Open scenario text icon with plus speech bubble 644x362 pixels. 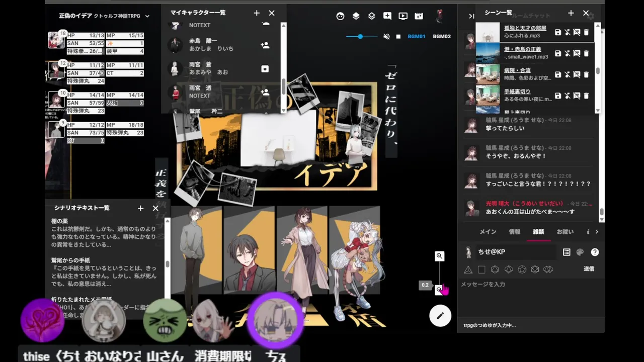coord(387,16)
